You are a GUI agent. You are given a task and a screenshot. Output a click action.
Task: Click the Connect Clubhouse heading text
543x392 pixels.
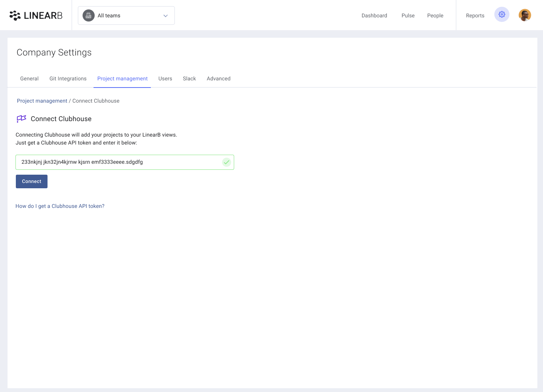pyautogui.click(x=61, y=119)
